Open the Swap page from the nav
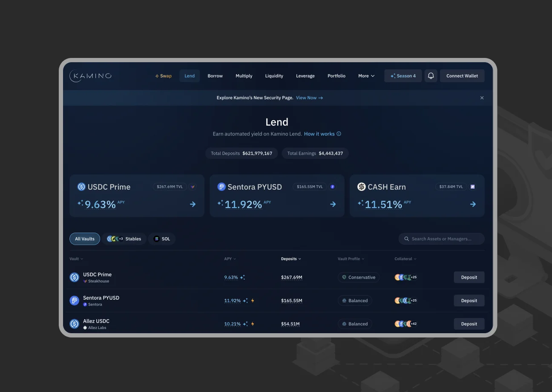The width and height of the screenshot is (552, 392). point(163,76)
